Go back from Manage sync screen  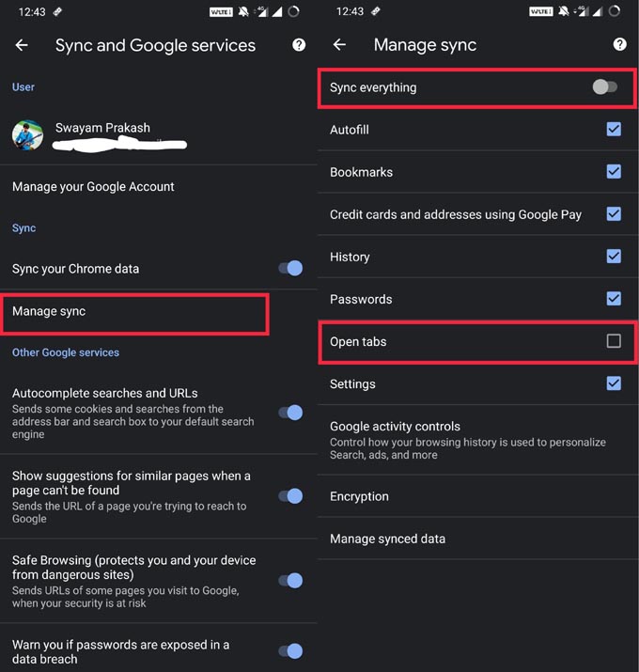pos(339,44)
